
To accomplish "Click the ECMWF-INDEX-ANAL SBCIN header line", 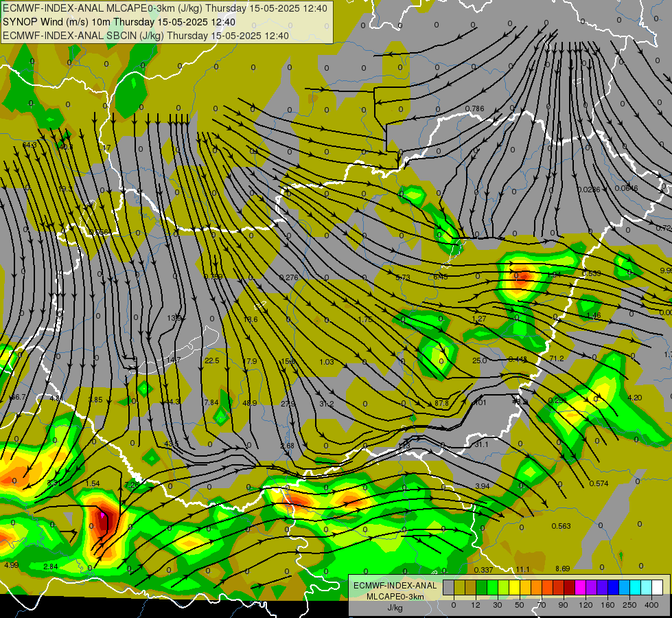I will 146,36.
